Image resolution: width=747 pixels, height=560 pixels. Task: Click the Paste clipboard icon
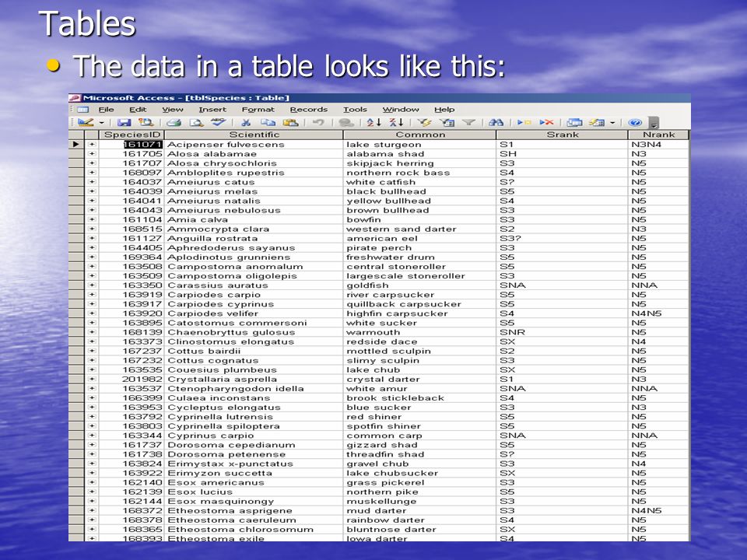[290, 122]
